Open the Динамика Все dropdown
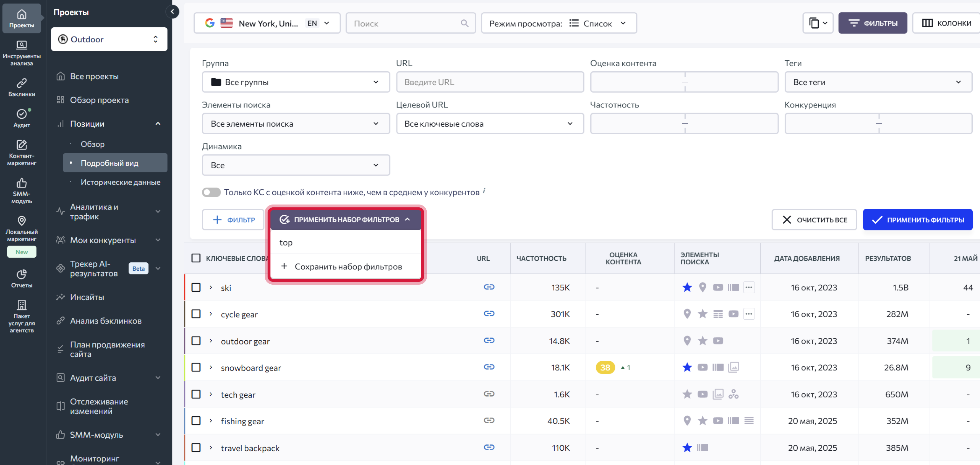Screen dimensions: 980x465 click(x=296, y=165)
